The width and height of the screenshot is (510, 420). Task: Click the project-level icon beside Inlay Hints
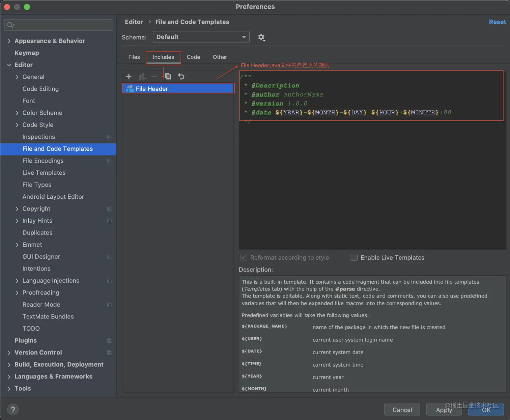pos(109,221)
